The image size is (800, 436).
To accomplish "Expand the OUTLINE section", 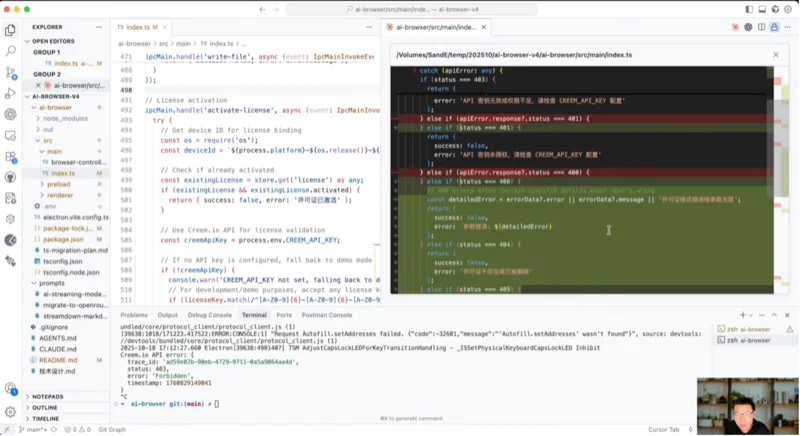I will (x=45, y=408).
